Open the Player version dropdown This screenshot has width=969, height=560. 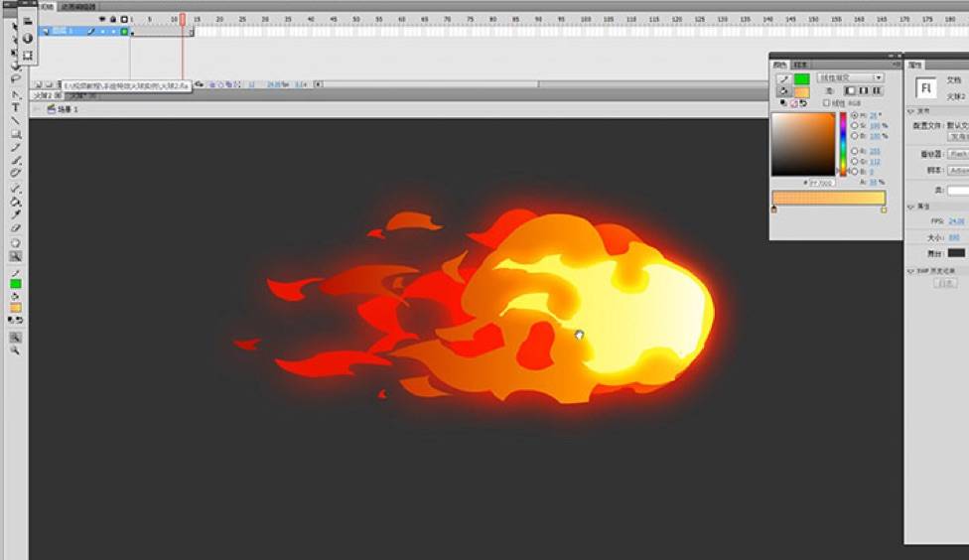pos(958,154)
